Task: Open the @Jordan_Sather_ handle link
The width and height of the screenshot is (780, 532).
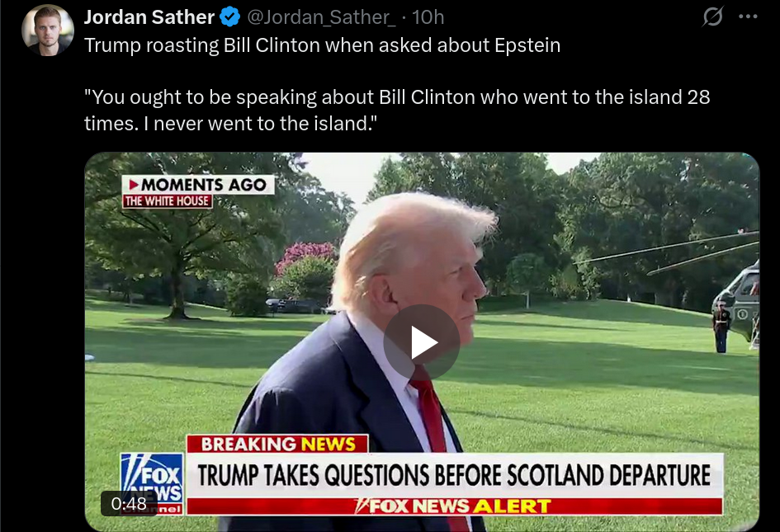Action: [321, 17]
